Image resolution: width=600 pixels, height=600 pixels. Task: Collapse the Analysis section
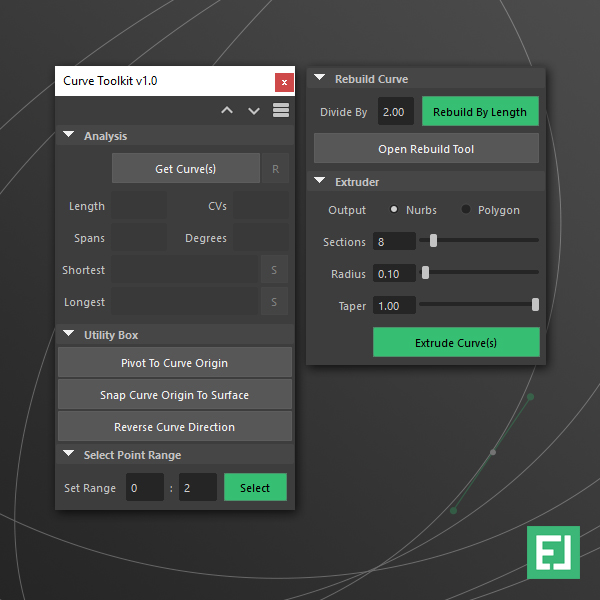coord(69,135)
